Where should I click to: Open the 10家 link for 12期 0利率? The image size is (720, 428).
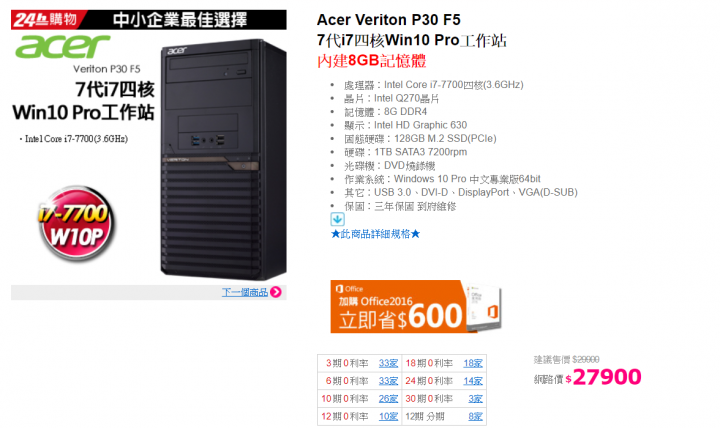(x=388, y=416)
